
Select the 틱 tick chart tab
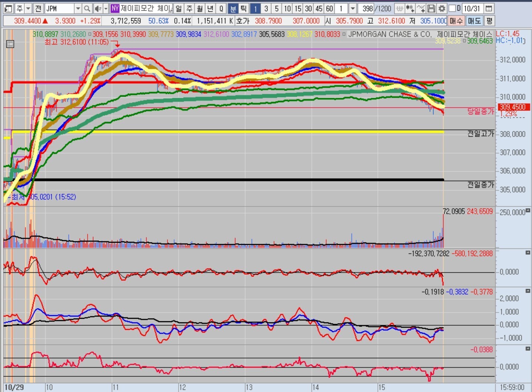[243, 9]
